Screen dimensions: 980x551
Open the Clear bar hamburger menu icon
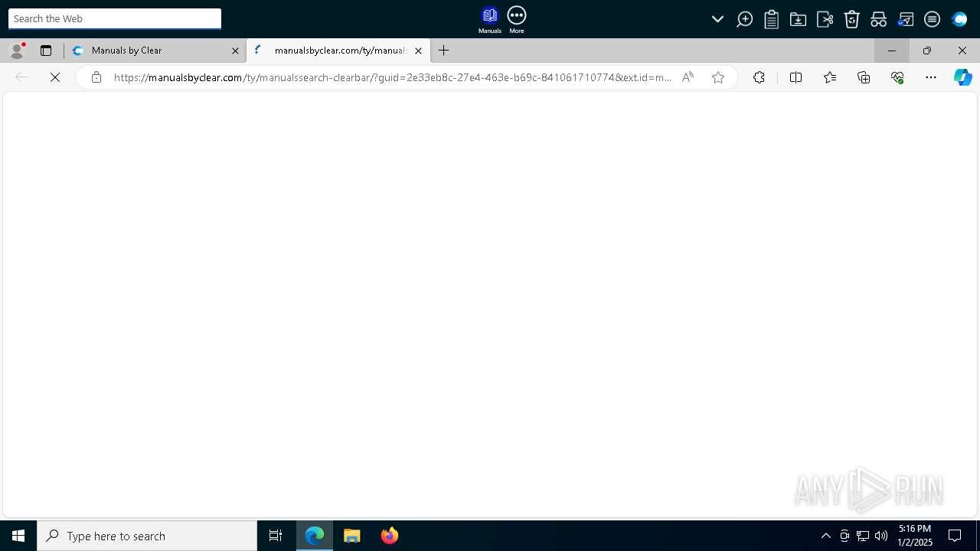pyautogui.click(x=932, y=19)
